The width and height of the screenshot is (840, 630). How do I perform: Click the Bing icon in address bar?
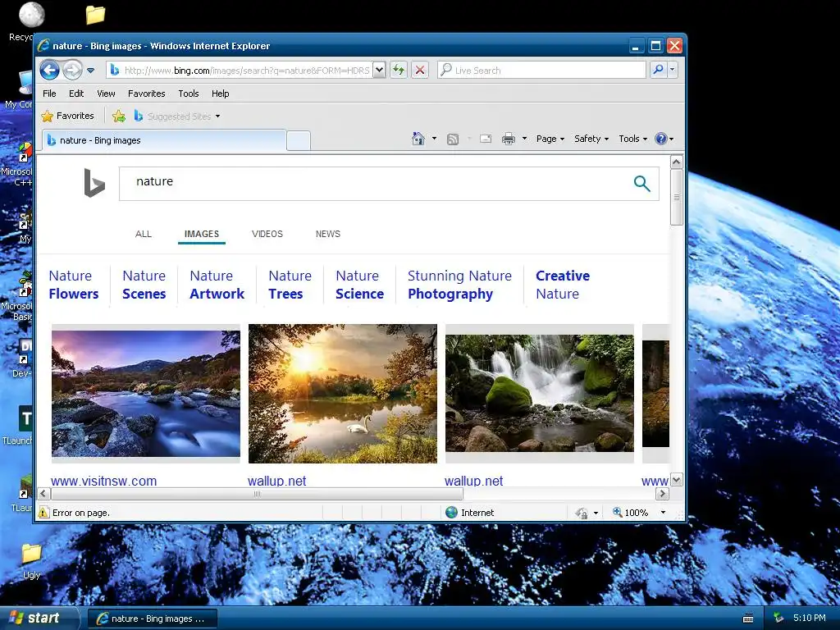[115, 71]
